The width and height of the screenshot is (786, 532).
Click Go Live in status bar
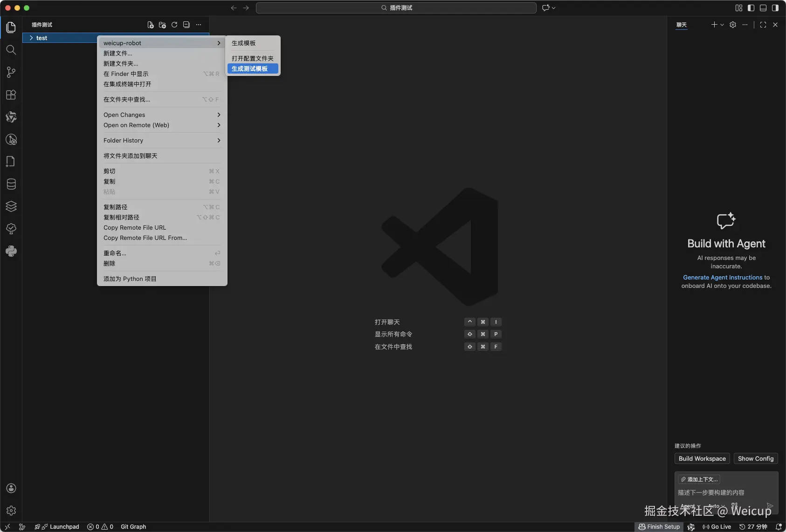pos(717,527)
